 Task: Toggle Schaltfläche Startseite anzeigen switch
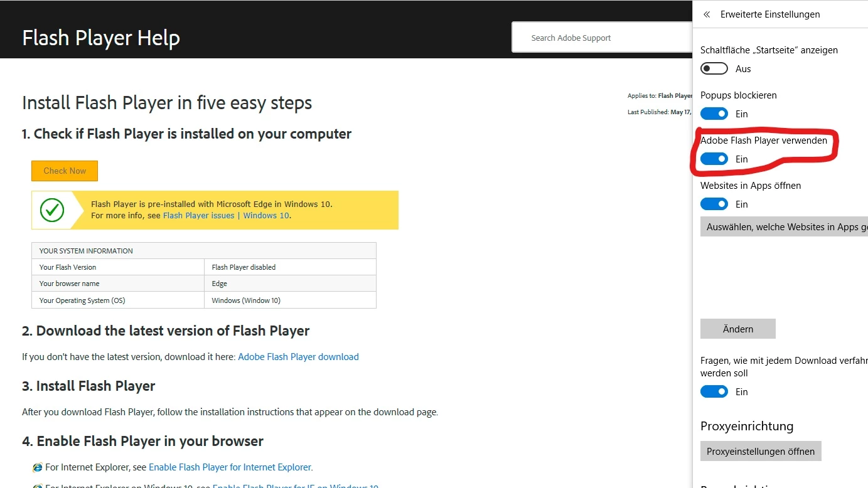(714, 68)
